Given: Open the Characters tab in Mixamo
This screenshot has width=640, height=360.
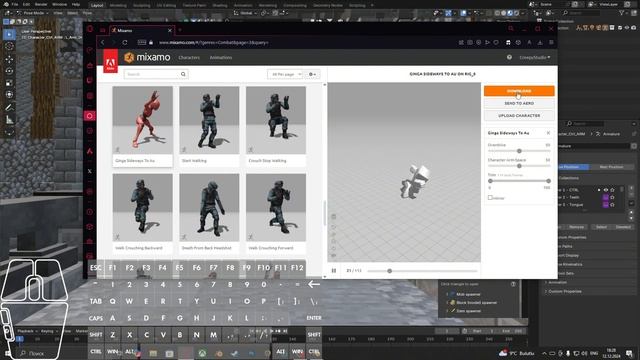Looking at the screenshot, I should pos(189,58).
